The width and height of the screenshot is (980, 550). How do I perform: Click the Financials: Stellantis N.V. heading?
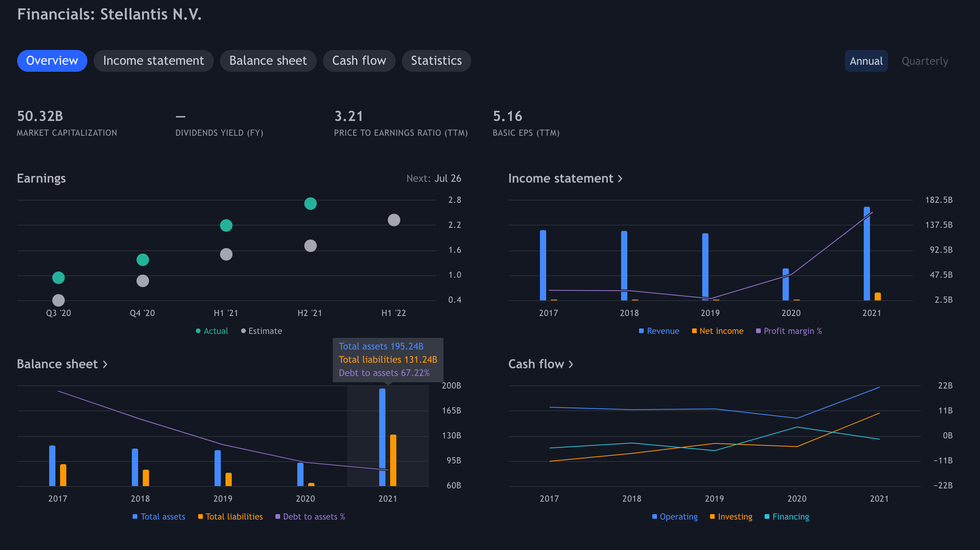(x=109, y=14)
